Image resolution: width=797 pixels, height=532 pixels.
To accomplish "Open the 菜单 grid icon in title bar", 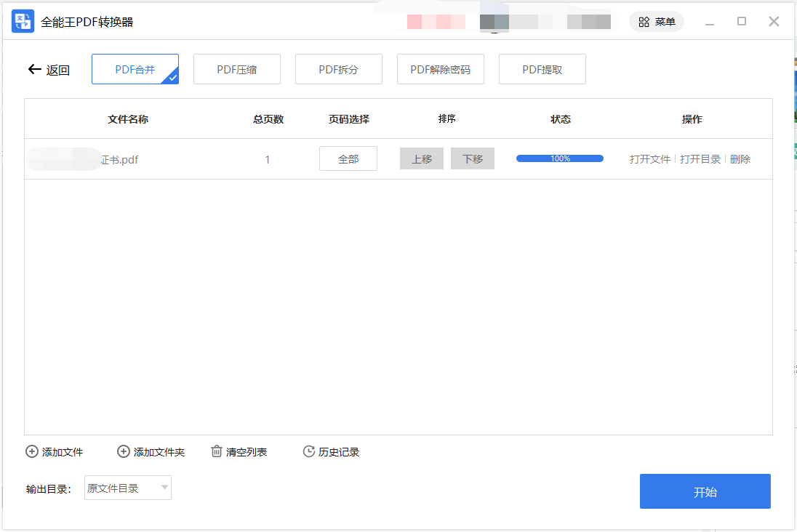I will point(644,21).
